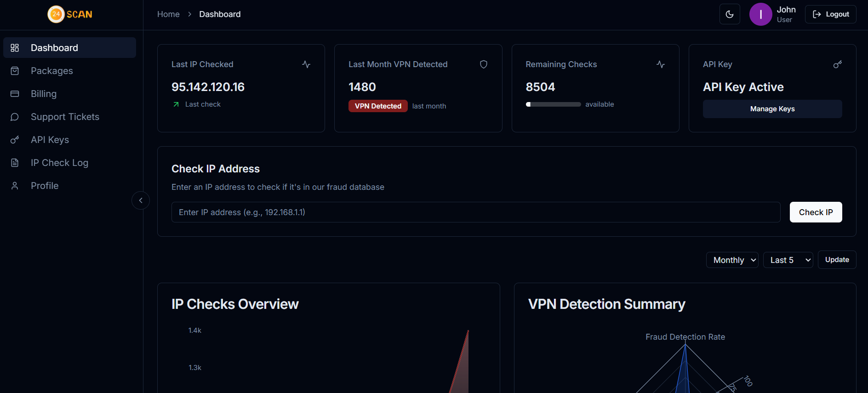Open the Monthly period dropdown

tap(732, 260)
